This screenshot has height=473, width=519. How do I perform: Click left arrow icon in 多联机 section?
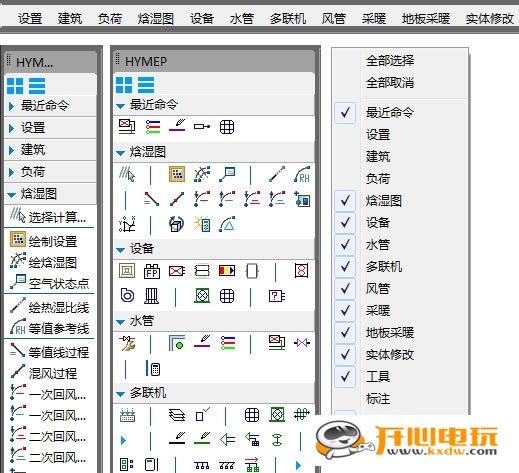coord(227,440)
